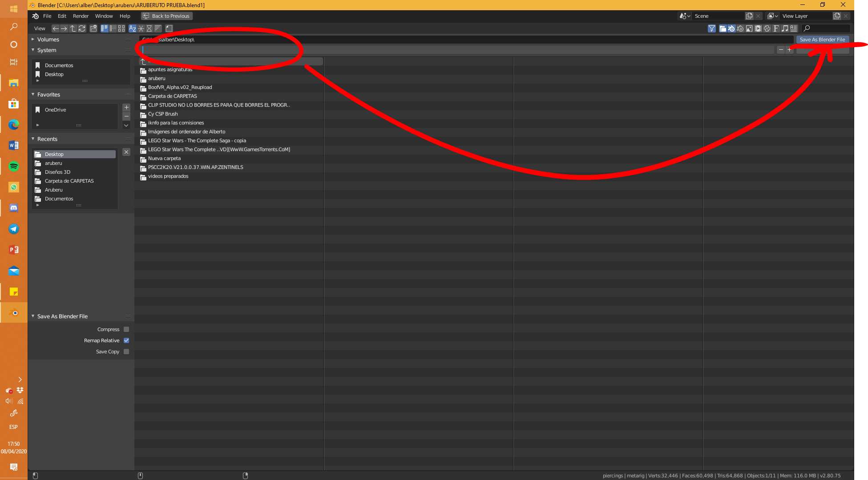Switch to thumbnail display mode icon
The height and width of the screenshot is (480, 868).
121,28
